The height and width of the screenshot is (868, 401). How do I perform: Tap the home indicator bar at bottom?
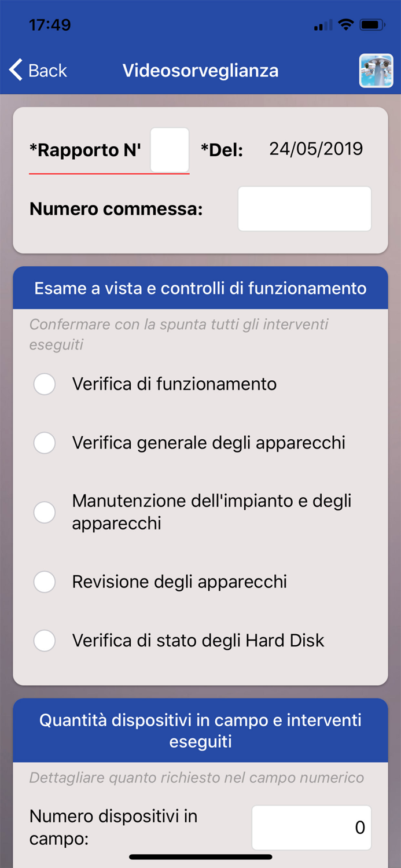click(200, 857)
